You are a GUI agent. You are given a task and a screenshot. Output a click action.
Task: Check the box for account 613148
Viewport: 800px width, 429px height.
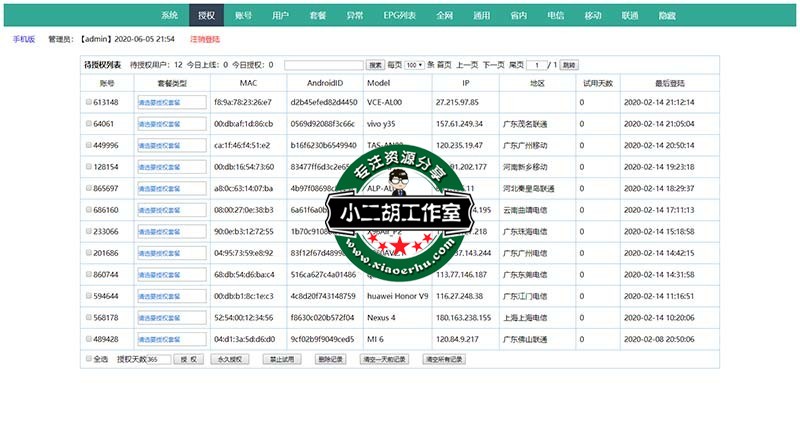coord(88,103)
